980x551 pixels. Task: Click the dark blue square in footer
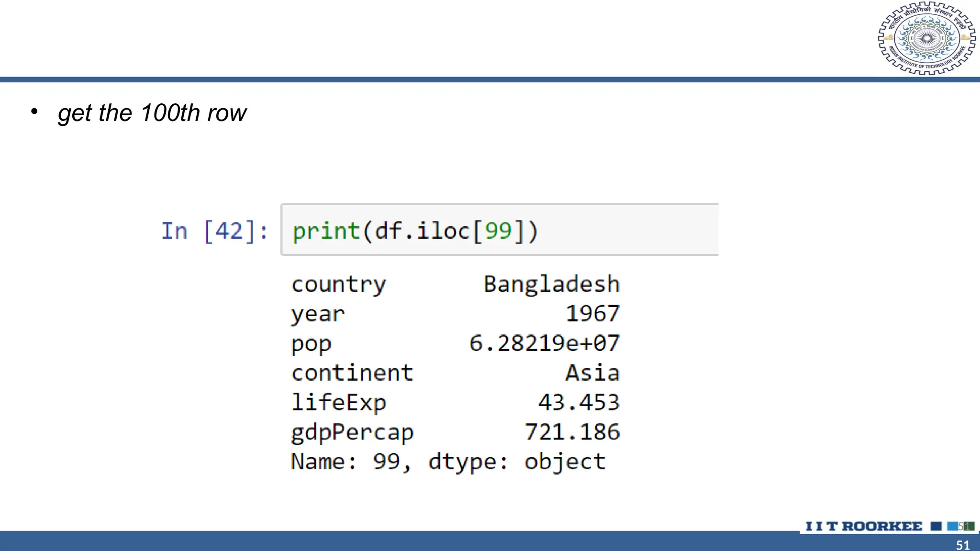point(936,526)
